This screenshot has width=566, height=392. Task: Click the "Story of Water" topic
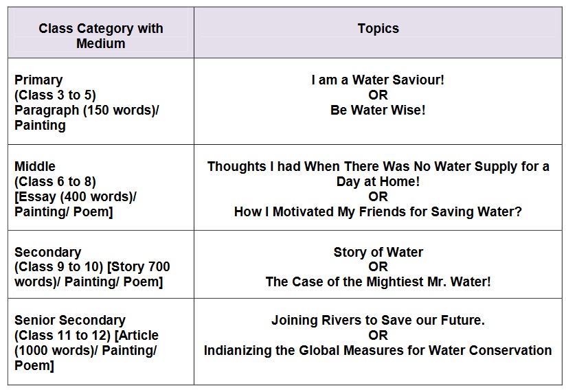point(378,252)
